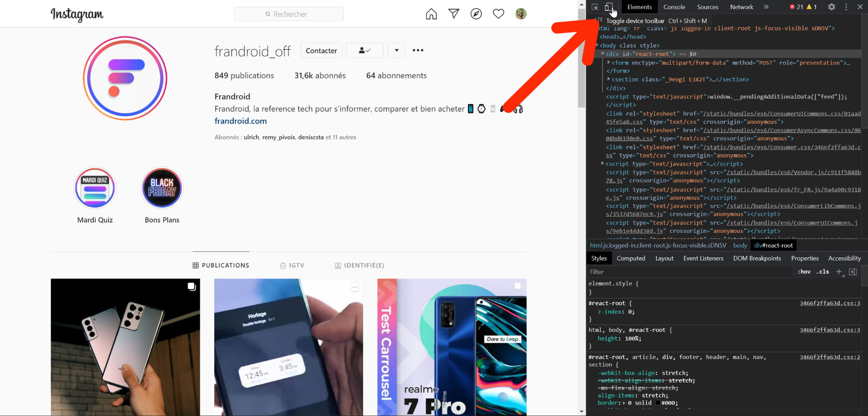This screenshot has width=868, height=416.
Task: Open the realme 7 Pro carousel post
Action: 452,347
